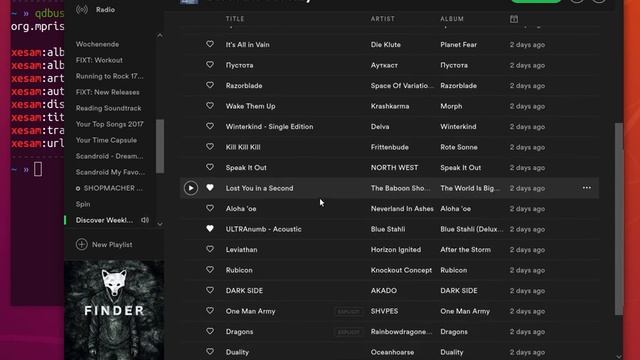Screen dimensions: 640x360
Task: Save Wake Them Up to liked songs
Action: [210, 105]
